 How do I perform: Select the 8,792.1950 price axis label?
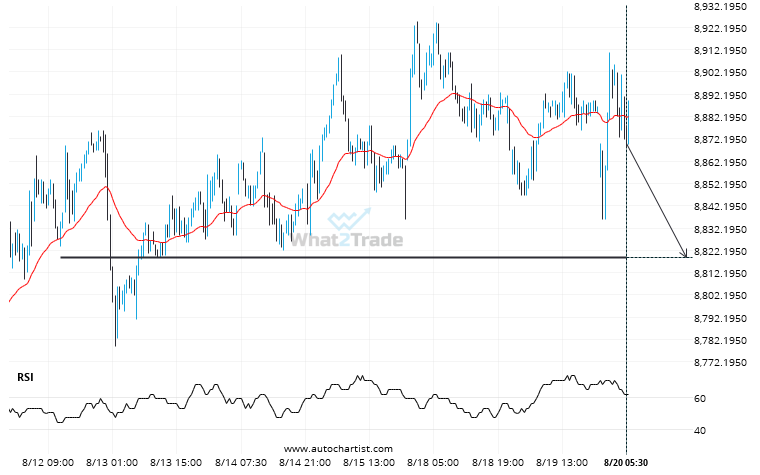(x=720, y=318)
